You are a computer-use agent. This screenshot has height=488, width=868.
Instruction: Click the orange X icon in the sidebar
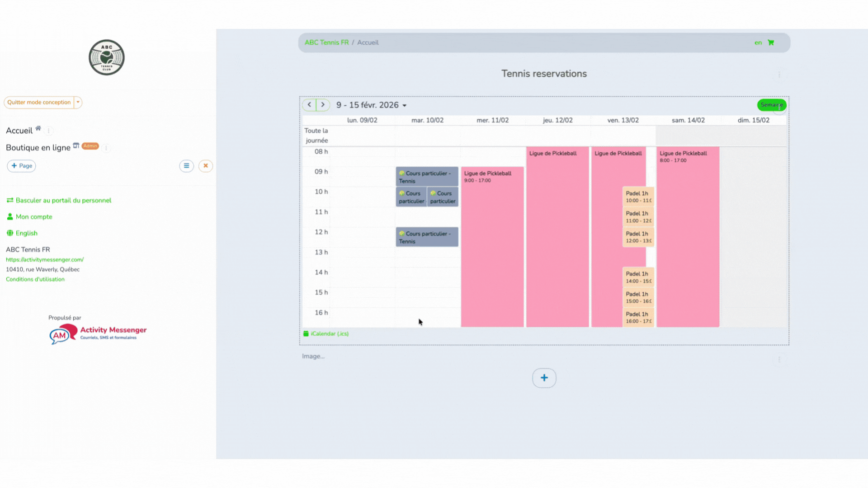tap(206, 166)
